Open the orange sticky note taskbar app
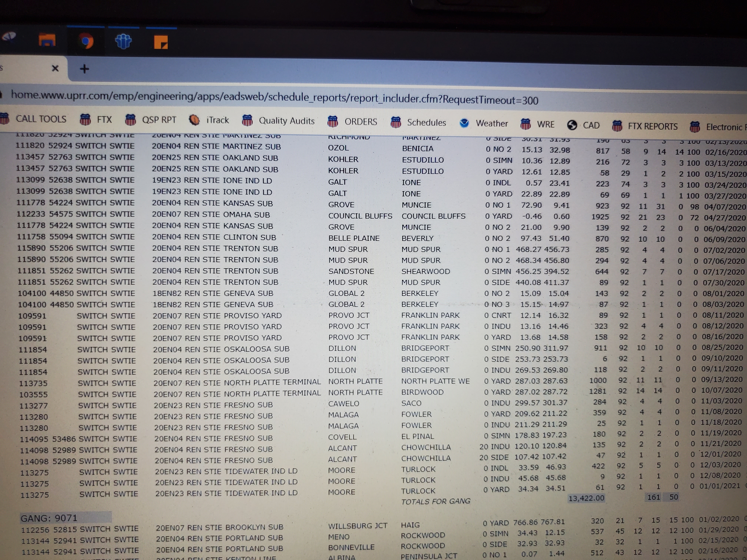 point(161,42)
